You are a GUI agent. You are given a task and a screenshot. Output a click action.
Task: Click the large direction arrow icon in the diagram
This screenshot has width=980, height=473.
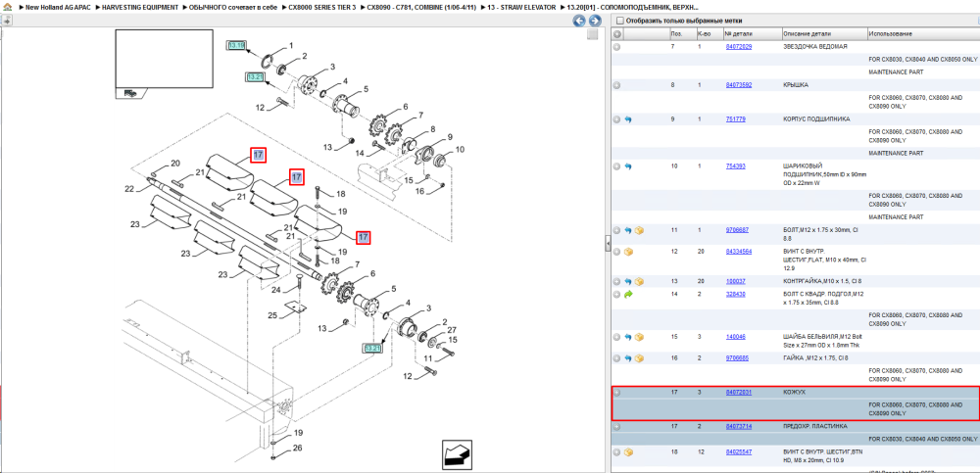[x=457, y=453]
